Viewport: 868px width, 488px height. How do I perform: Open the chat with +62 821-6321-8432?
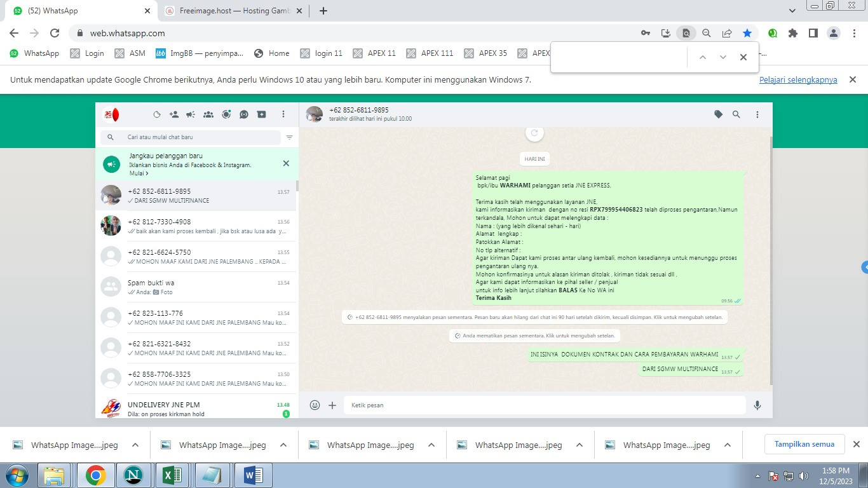(x=196, y=348)
